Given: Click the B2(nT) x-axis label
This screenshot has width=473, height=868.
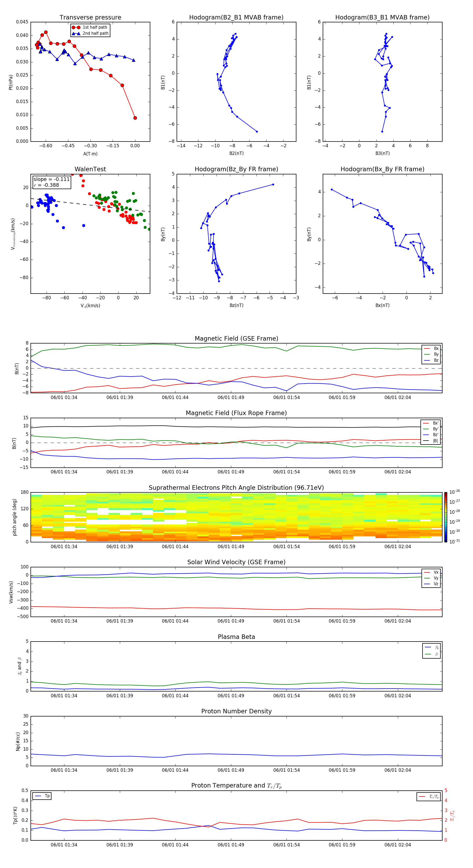Looking at the screenshot, I should [x=236, y=153].
